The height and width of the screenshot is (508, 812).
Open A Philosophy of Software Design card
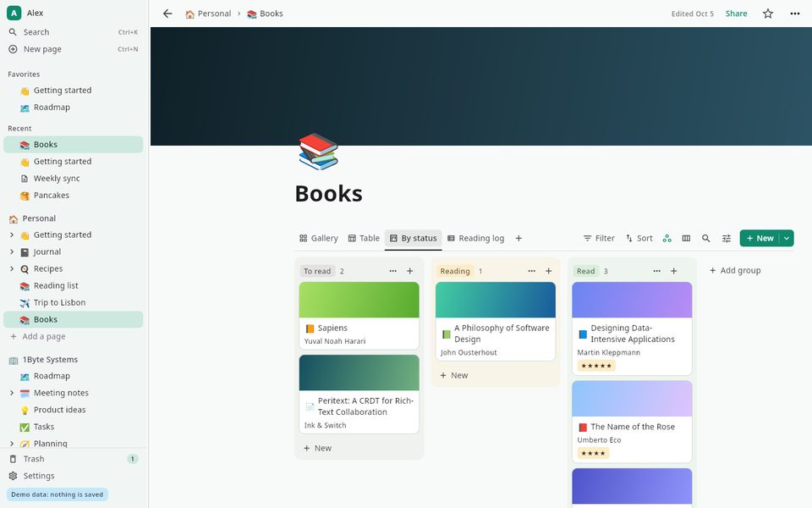click(496, 322)
